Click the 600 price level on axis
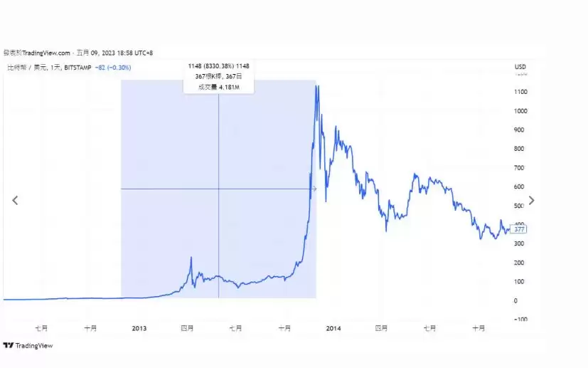 tap(520, 186)
